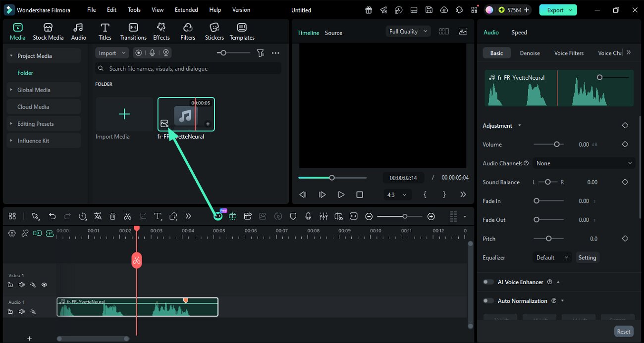Select the fr-FR-YvetteNeural media thumbnail
The height and width of the screenshot is (343, 644).
pos(186,114)
